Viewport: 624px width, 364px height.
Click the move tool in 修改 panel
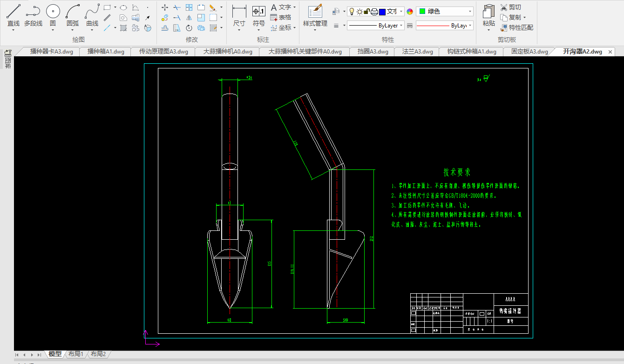click(x=165, y=7)
